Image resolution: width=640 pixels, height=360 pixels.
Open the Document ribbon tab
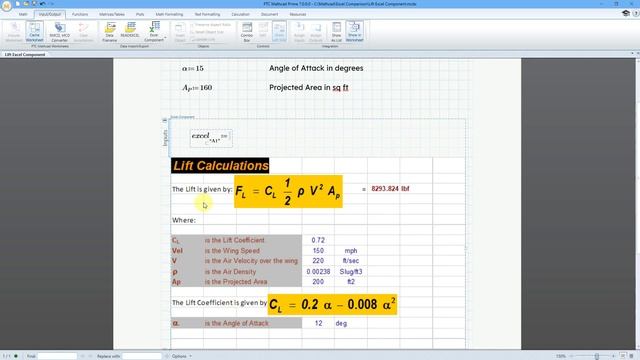[269, 14]
